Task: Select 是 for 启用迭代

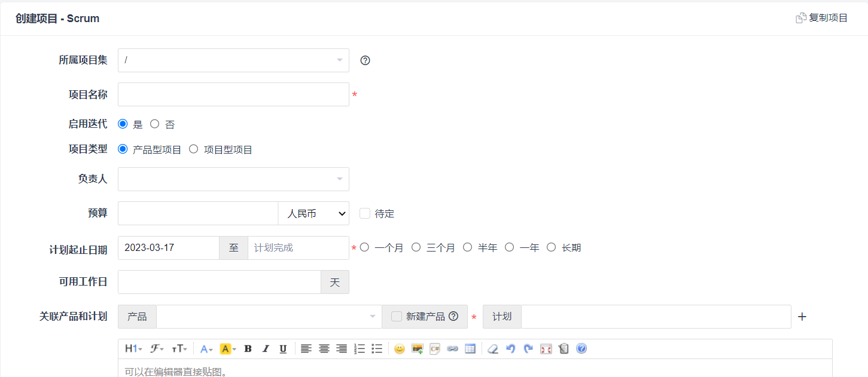Action: tap(123, 124)
